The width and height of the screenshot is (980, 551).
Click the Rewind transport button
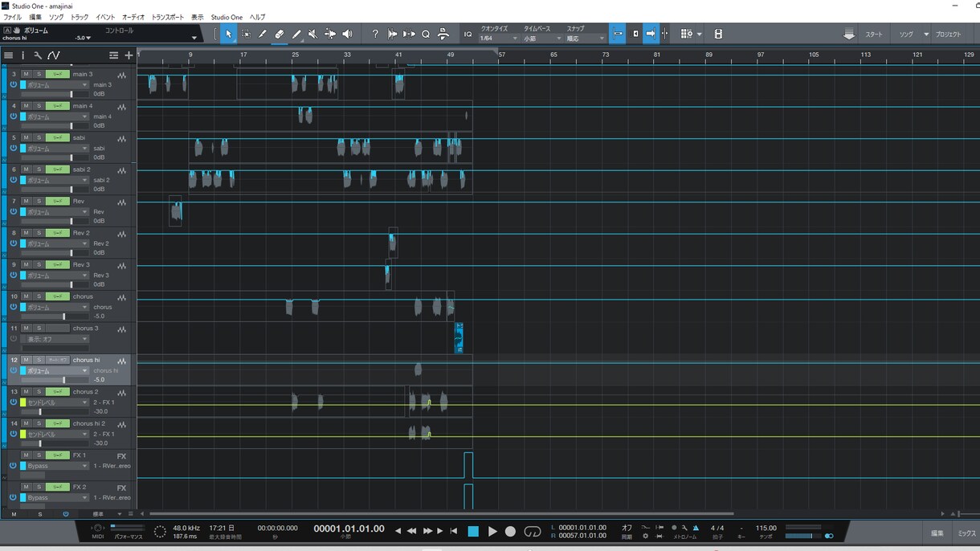pos(411,531)
